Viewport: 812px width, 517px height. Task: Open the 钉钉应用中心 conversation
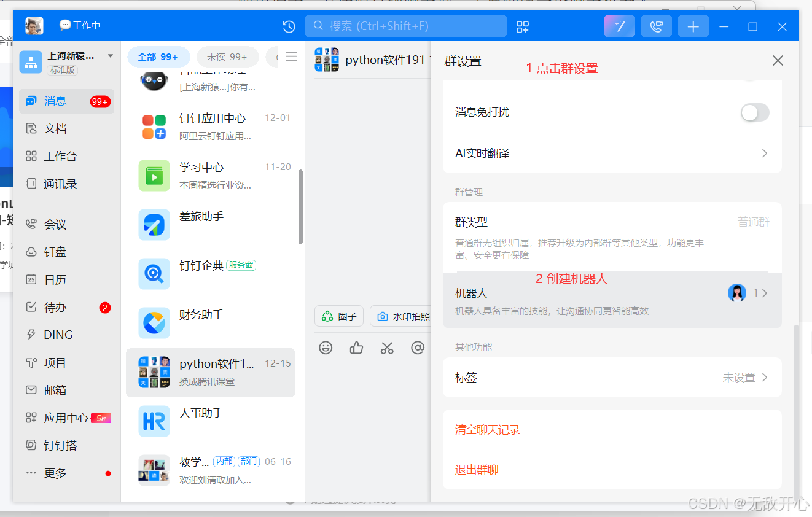[211, 126]
